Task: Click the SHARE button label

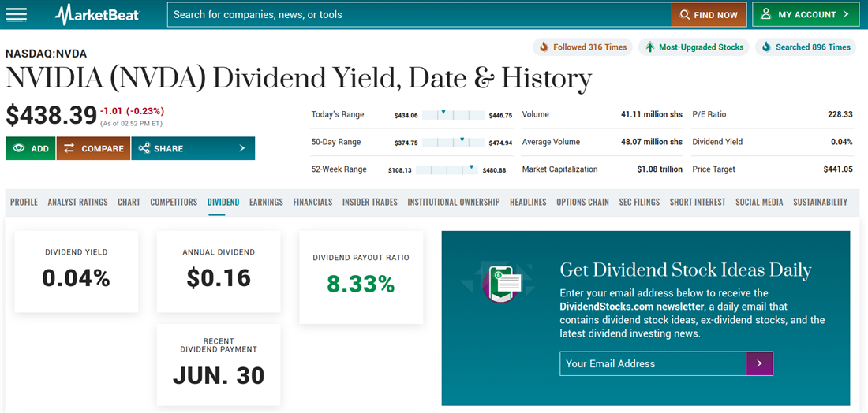Action: click(168, 148)
